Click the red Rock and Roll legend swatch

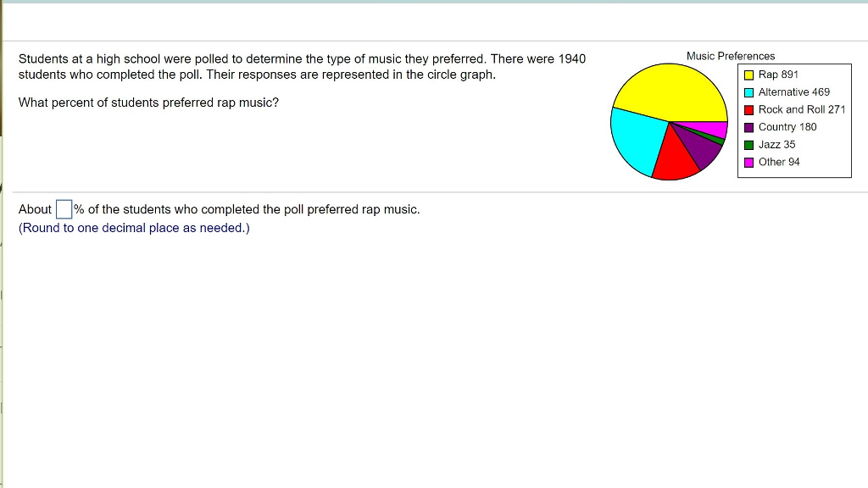coord(749,109)
